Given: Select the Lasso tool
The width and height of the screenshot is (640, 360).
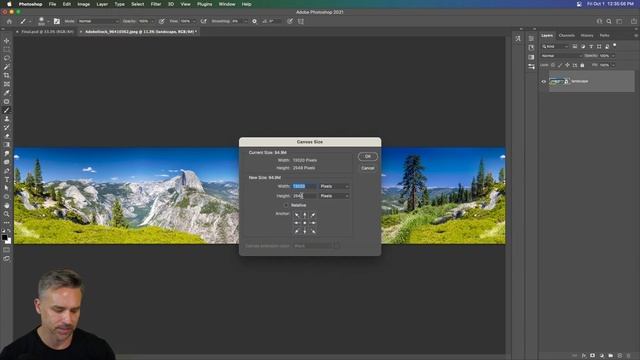Looking at the screenshot, I should click(x=7, y=58).
